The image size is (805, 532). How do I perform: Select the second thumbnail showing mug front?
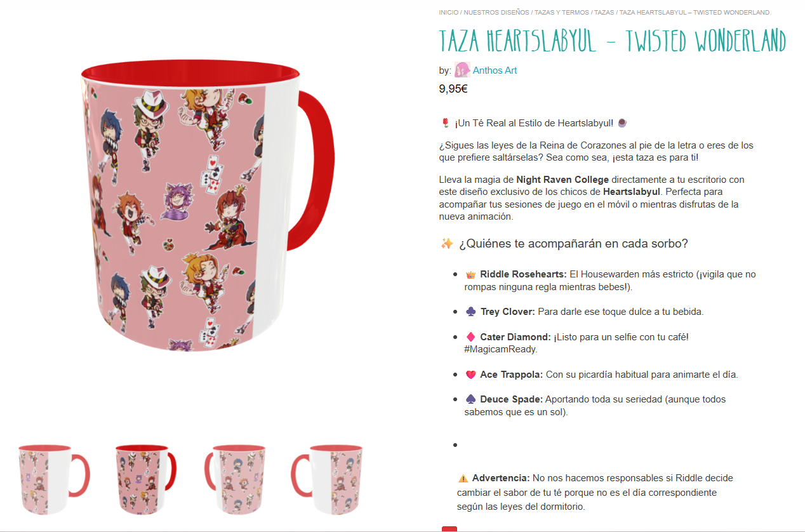(145, 479)
